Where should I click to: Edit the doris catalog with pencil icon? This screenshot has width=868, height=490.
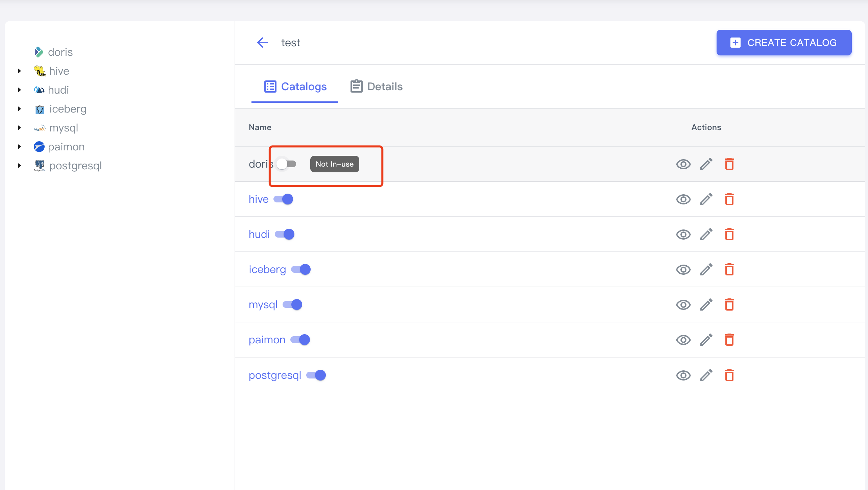point(706,164)
